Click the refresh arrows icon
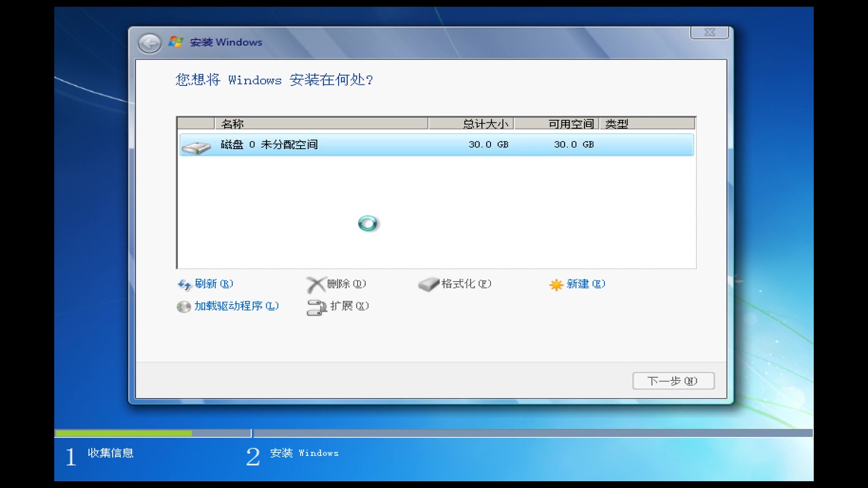 point(184,285)
